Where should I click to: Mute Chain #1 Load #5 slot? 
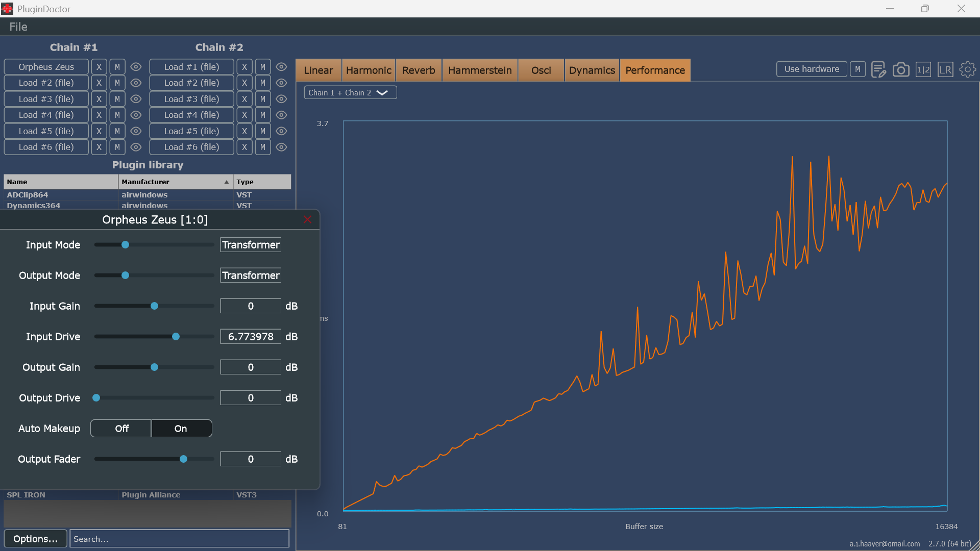coord(117,131)
